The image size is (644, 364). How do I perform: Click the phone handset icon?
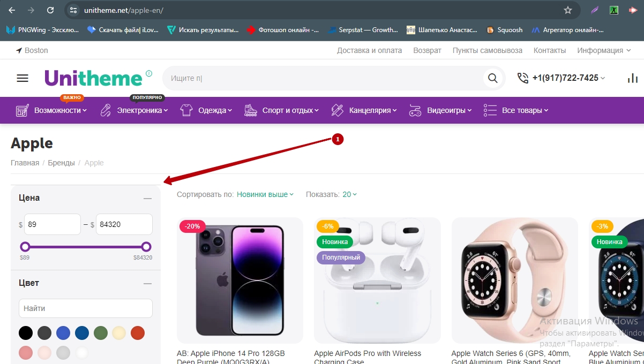point(522,78)
